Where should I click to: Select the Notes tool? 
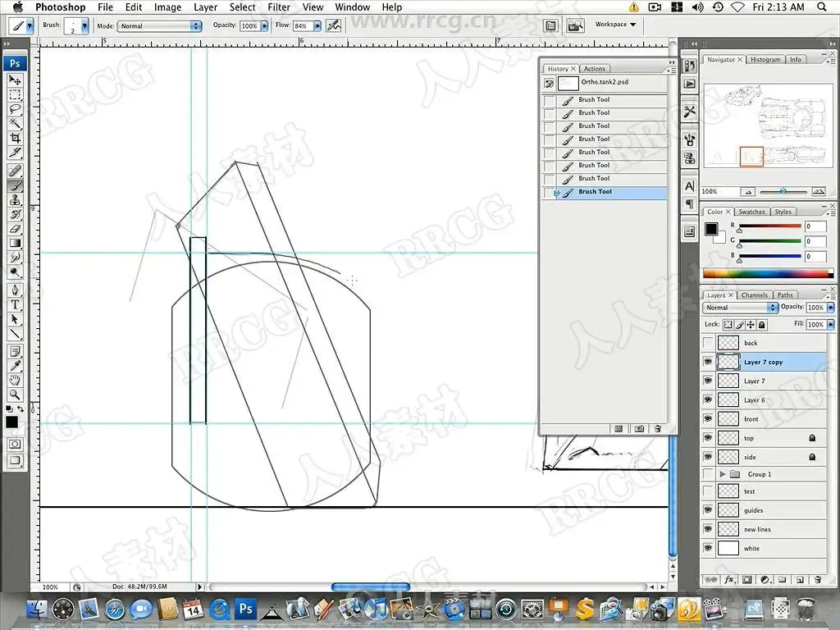(15, 352)
